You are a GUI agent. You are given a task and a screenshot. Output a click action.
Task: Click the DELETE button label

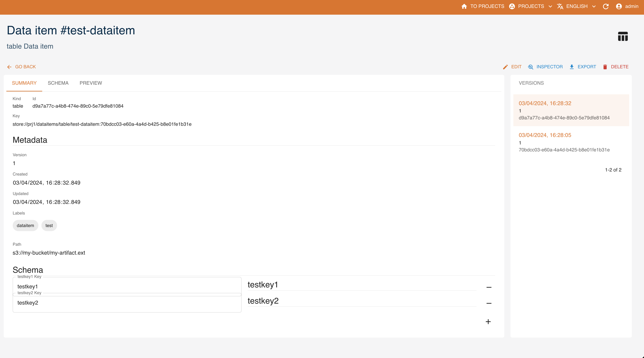coord(620,67)
